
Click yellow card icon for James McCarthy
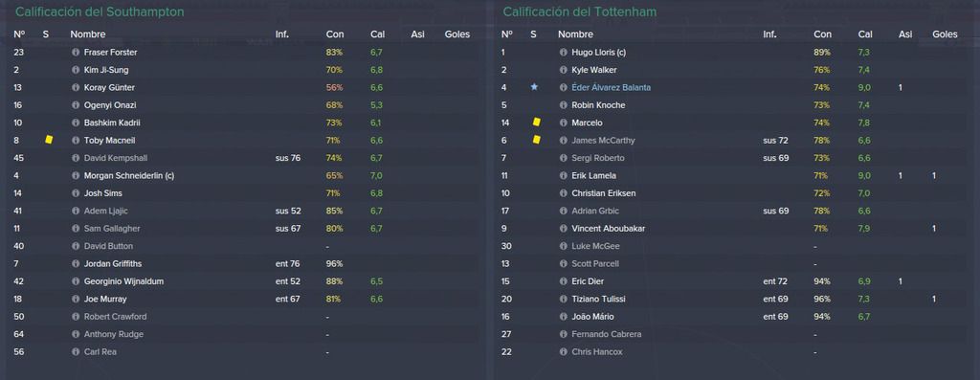pyautogui.click(x=536, y=140)
